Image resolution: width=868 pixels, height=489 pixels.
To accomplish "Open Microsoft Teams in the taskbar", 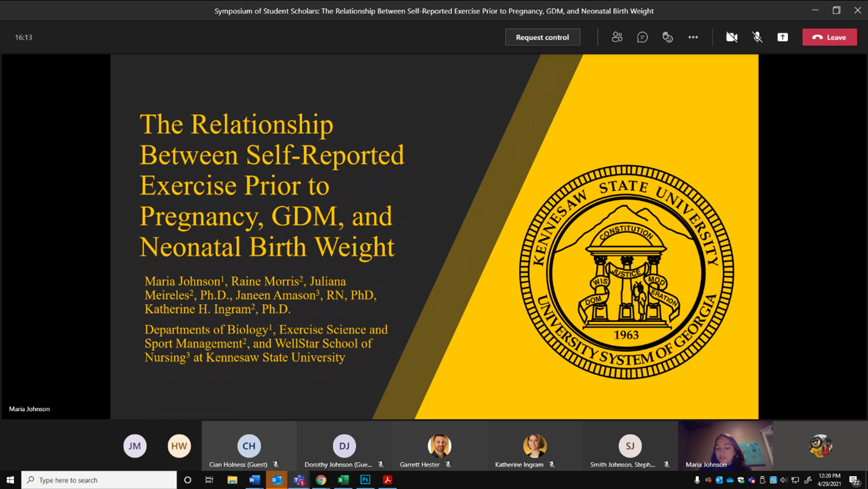I will pos(299,480).
